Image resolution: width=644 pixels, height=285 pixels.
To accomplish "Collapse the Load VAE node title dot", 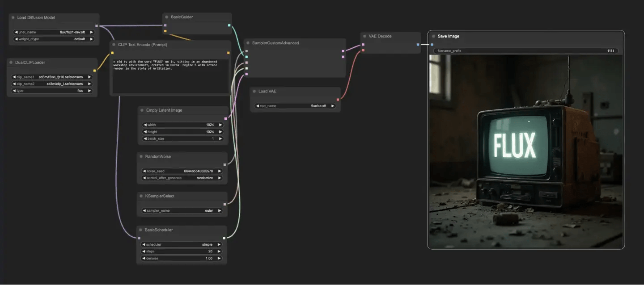I will click(254, 91).
